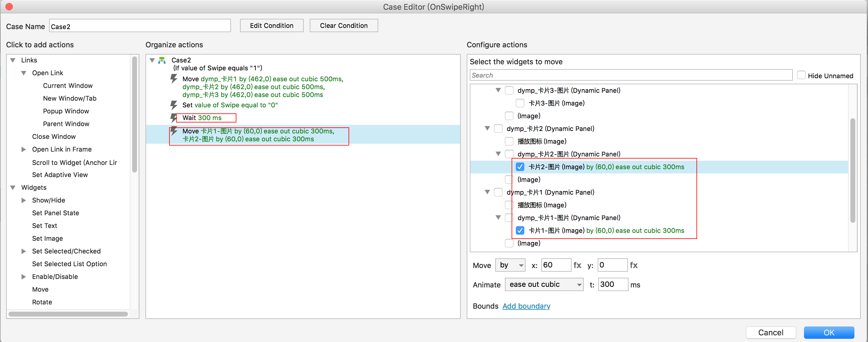Image resolution: width=868 pixels, height=342 pixels.
Task: Uncheck 卡片1-图片 (Image) checkbox
Action: [520, 230]
